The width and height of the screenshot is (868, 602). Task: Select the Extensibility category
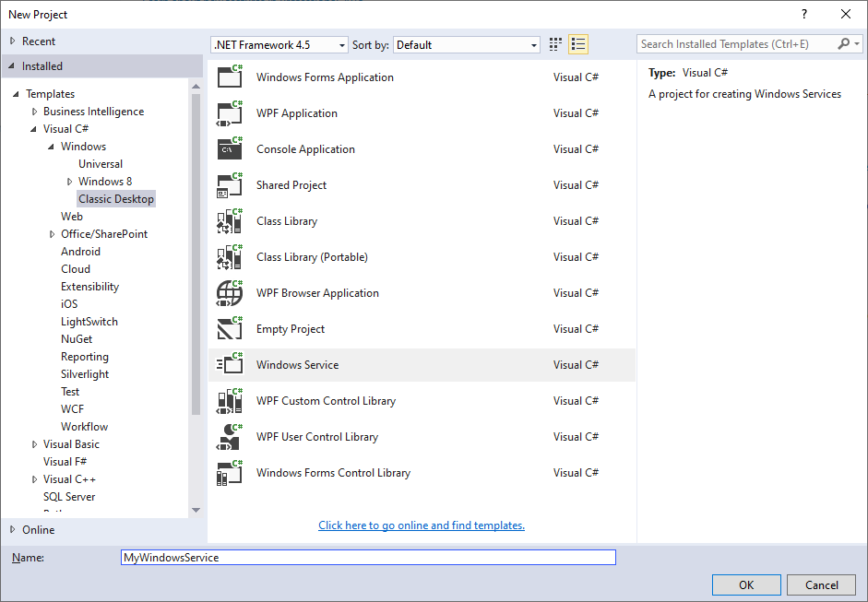pyautogui.click(x=89, y=287)
